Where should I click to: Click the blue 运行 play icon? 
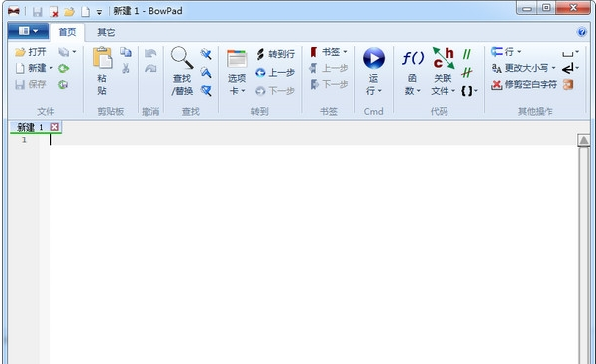(374, 58)
